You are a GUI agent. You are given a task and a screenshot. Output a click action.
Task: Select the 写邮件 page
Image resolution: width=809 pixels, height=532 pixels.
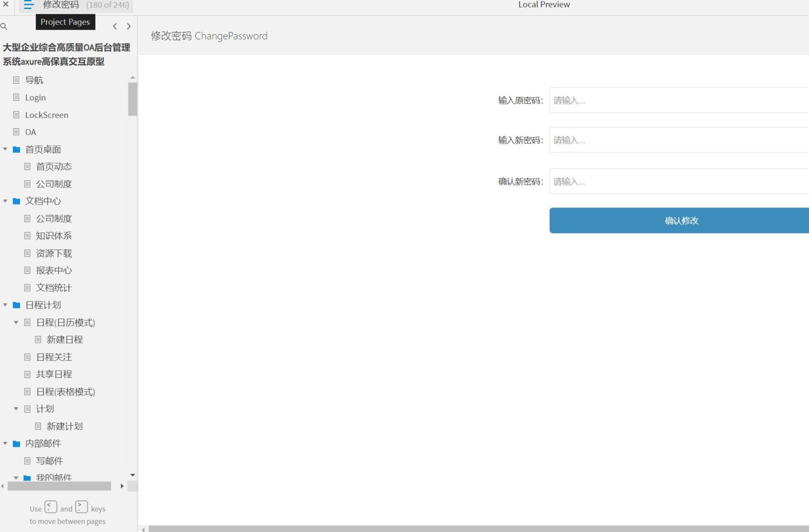pyautogui.click(x=50, y=461)
